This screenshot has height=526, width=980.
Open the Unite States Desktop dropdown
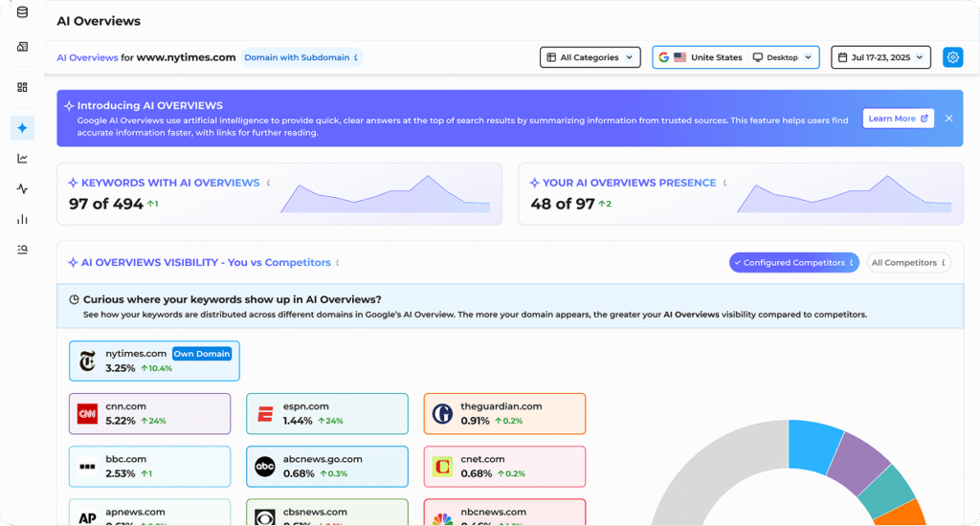(735, 57)
